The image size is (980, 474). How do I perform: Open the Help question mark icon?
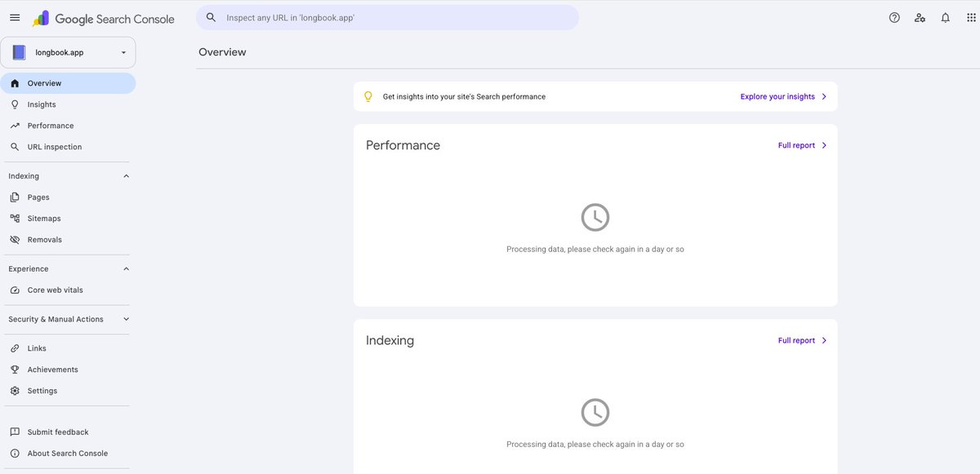point(894,18)
